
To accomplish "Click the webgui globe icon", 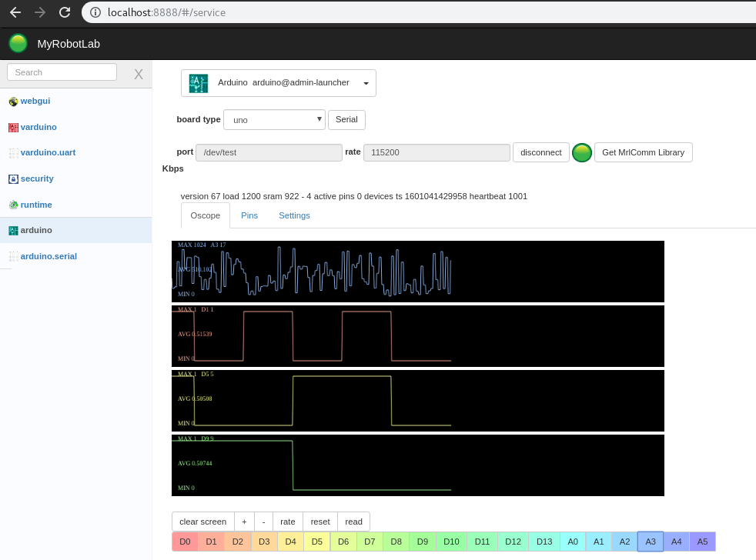I will (x=14, y=102).
